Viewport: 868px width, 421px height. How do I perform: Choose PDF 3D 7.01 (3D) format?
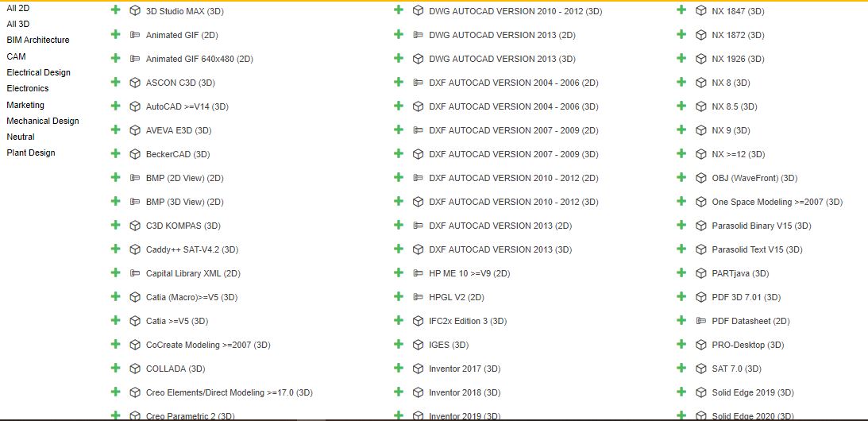point(746,297)
